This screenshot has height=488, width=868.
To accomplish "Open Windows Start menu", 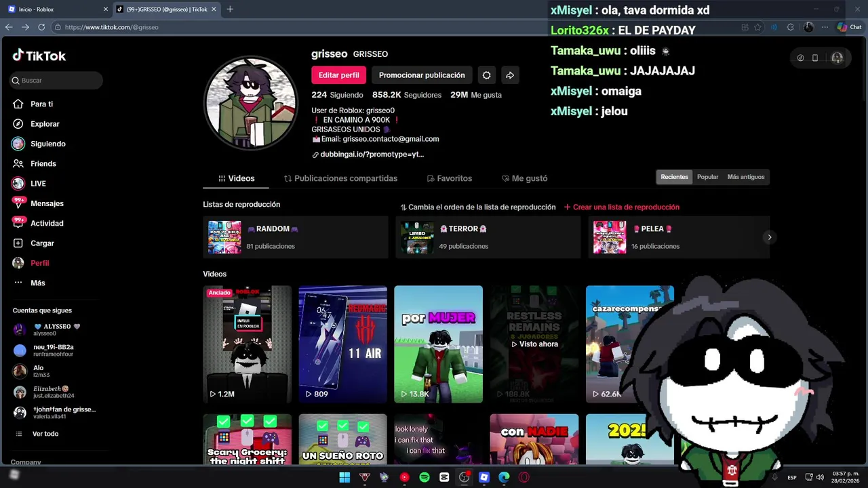I will (x=344, y=477).
